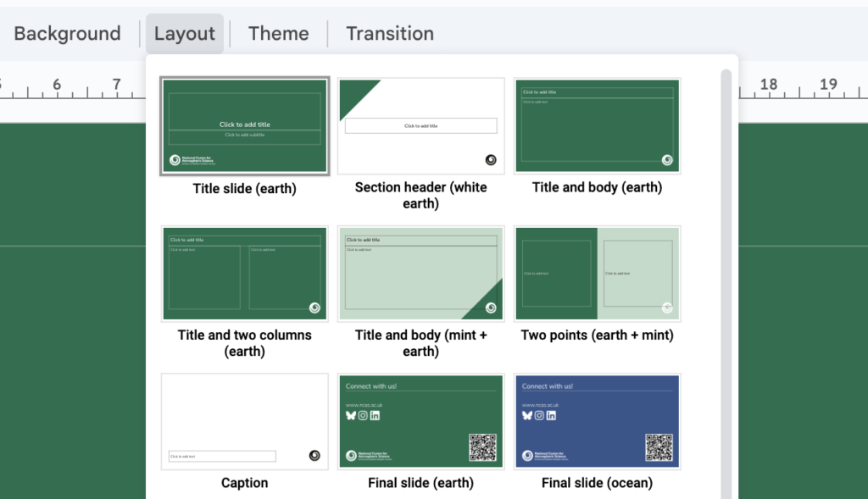The width and height of the screenshot is (868, 499).
Task: Pick the Title and body (earth) layout
Action: [x=598, y=126]
